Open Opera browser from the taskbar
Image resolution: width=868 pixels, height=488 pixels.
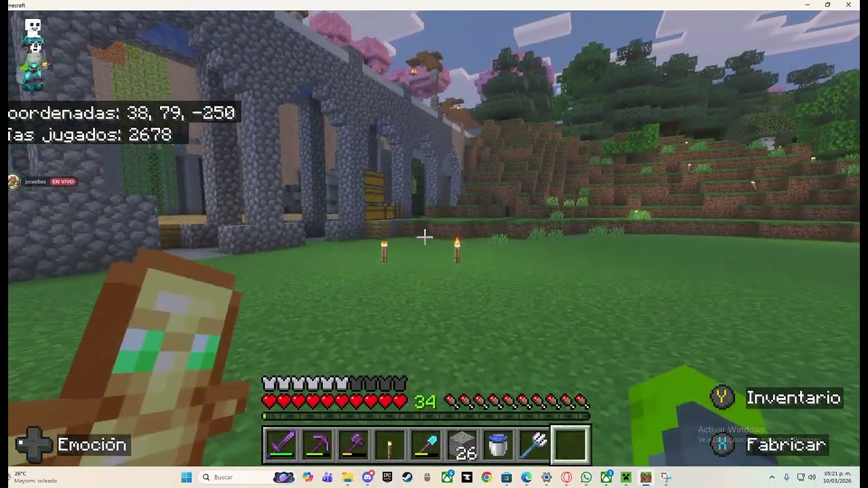[566, 477]
